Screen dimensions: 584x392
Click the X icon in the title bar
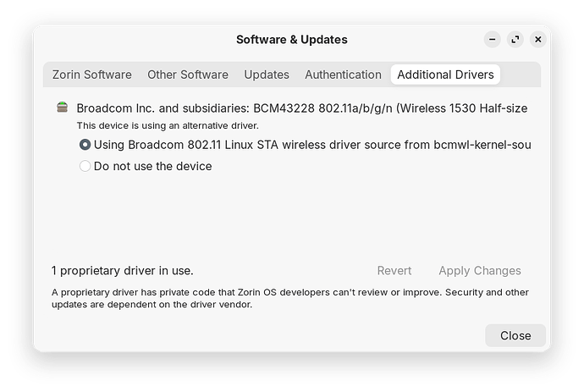point(537,40)
